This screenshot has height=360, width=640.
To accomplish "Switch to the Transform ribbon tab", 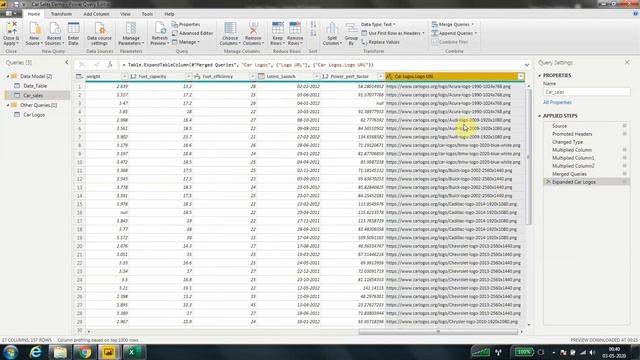I will coord(61,14).
